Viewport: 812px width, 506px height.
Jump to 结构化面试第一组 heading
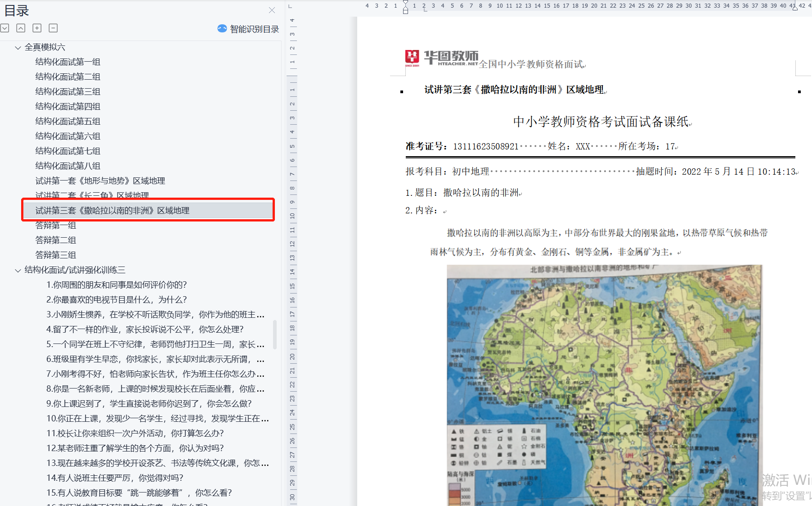68,62
